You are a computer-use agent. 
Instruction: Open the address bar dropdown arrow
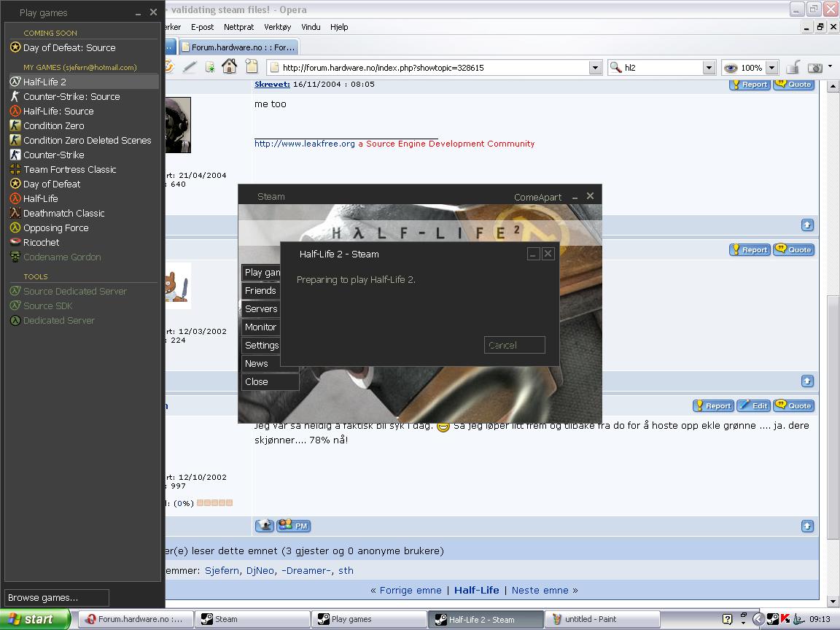[595, 68]
